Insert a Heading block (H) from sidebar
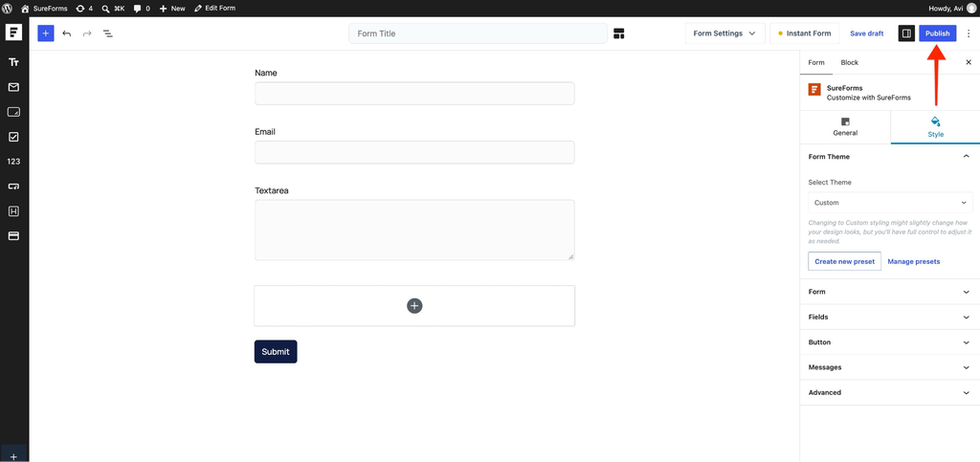Viewport: 980px width, 462px height. click(x=13, y=211)
